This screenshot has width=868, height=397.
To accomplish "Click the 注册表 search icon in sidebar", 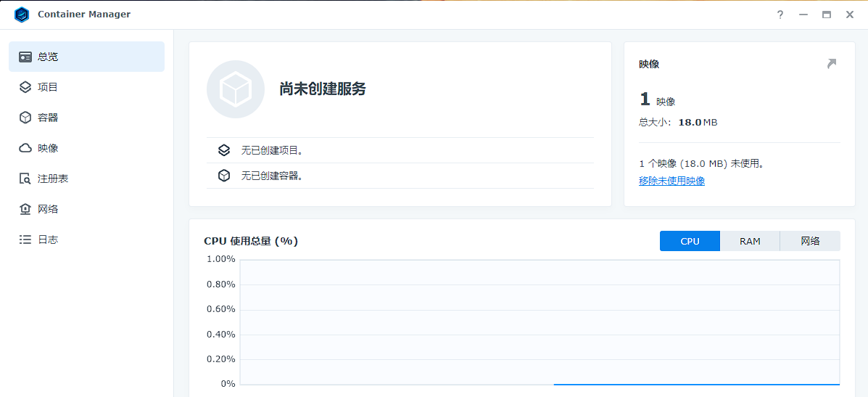I will click(x=25, y=179).
